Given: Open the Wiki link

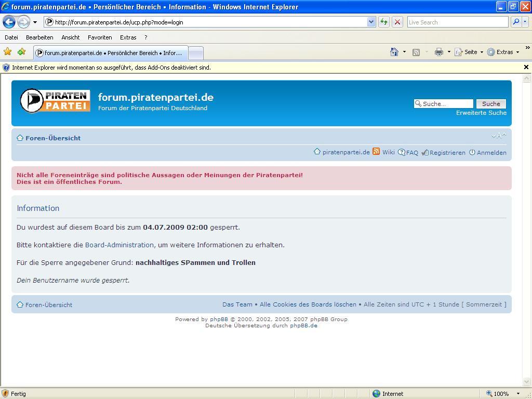Looking at the screenshot, I should click(x=389, y=152).
